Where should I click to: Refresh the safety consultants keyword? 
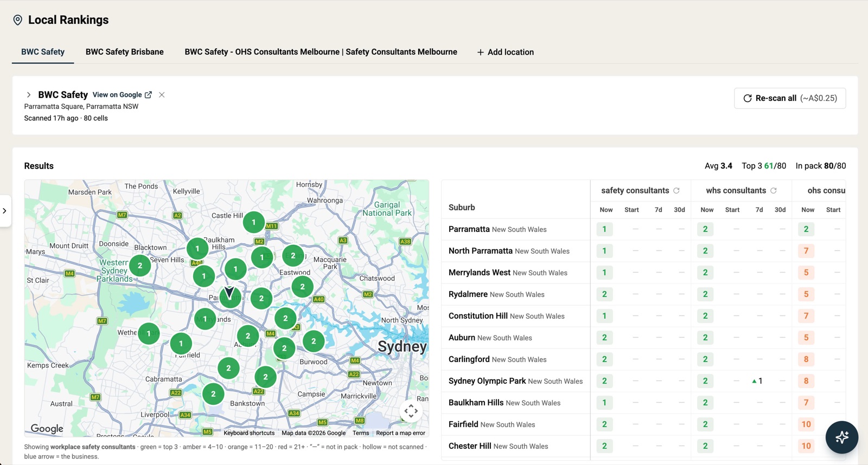pyautogui.click(x=676, y=191)
